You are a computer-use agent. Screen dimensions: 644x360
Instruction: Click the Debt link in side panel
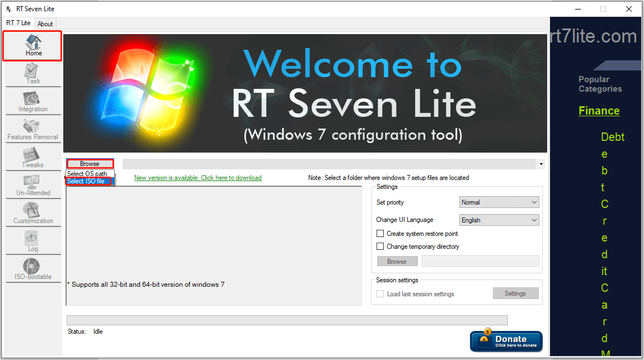pyautogui.click(x=612, y=137)
